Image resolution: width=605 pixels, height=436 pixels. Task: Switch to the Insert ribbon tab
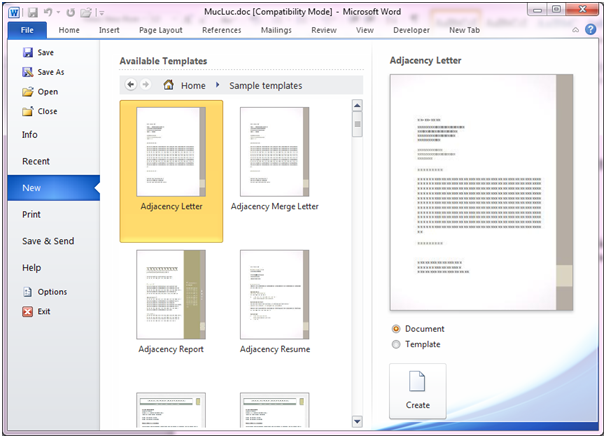[x=109, y=30]
